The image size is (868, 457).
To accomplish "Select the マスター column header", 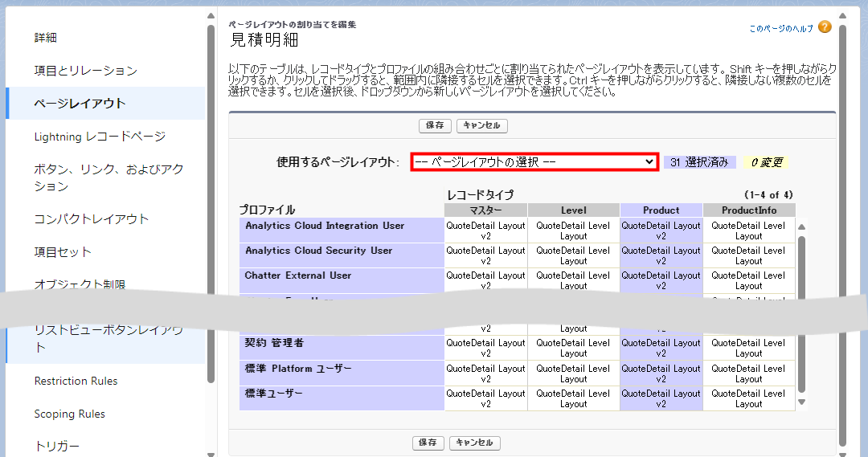I will (485, 210).
